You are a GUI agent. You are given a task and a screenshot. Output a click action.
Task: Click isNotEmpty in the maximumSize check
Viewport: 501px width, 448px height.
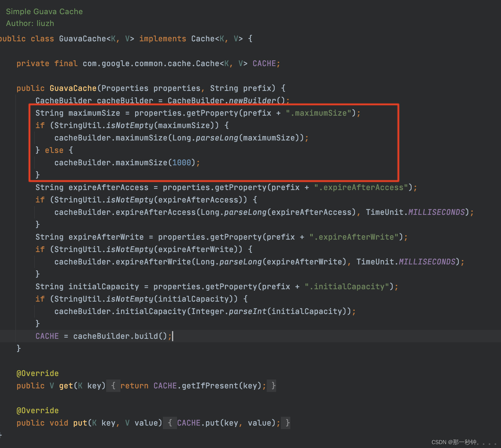coord(130,125)
